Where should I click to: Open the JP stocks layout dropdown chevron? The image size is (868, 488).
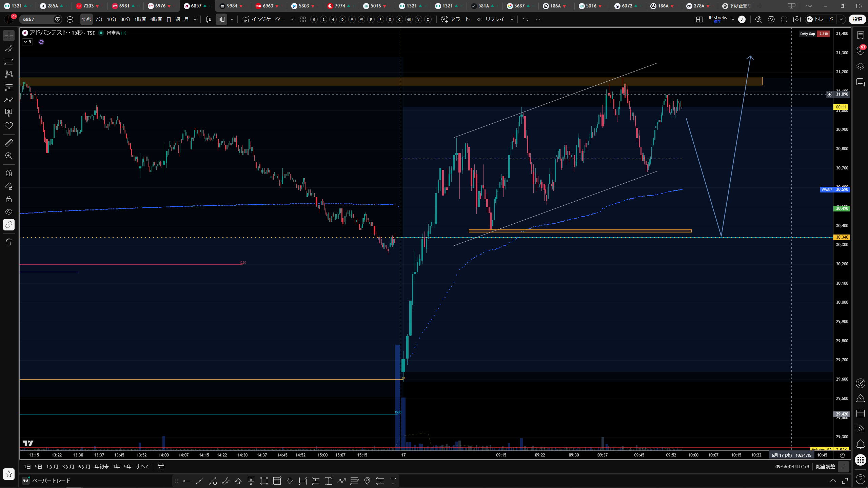[733, 20]
